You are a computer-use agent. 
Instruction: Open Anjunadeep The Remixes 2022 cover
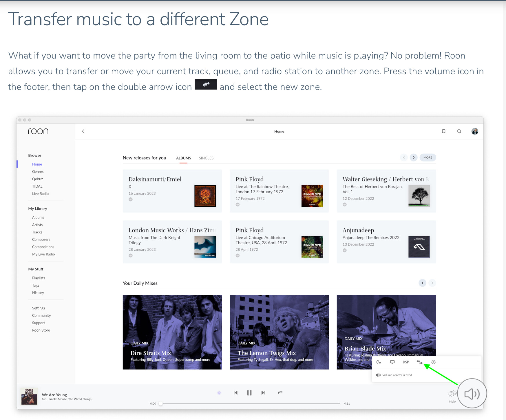419,247
